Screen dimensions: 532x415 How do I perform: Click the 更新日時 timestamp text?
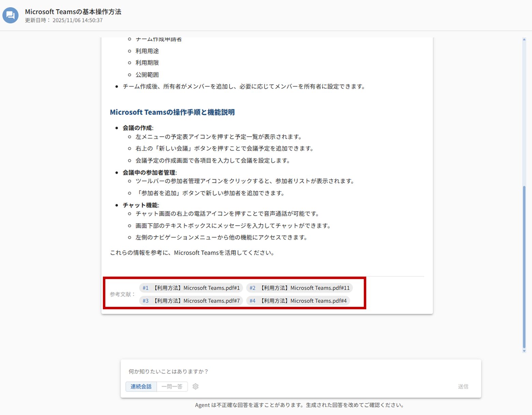point(63,20)
